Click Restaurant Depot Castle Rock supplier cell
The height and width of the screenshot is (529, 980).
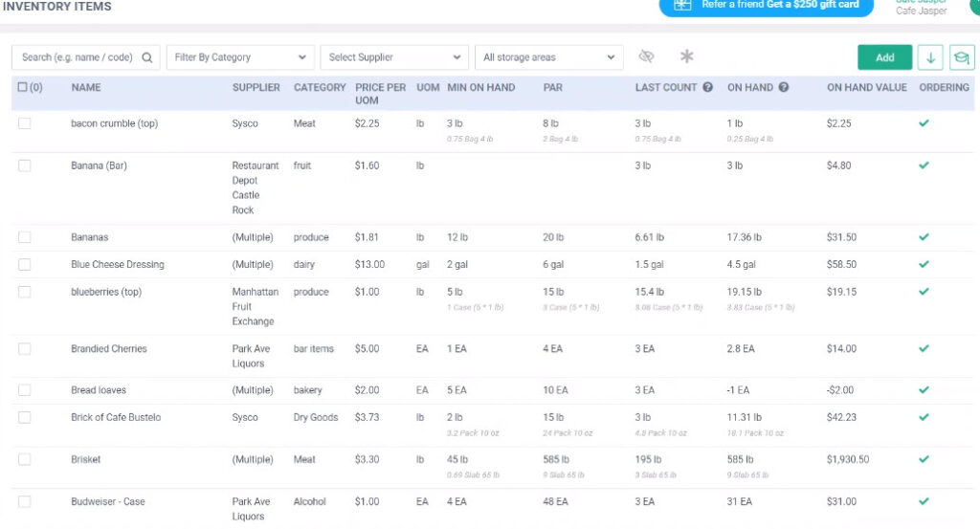(x=255, y=188)
